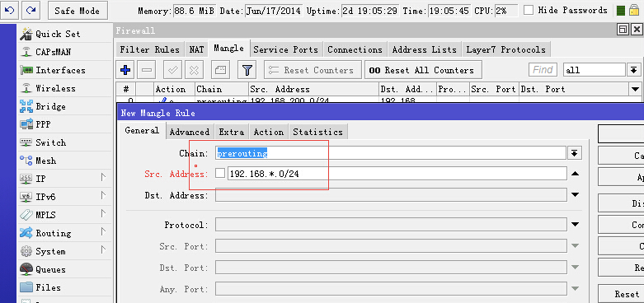Enable rule with checkmark icon
Screen dimensions: 644x303
coord(172,70)
